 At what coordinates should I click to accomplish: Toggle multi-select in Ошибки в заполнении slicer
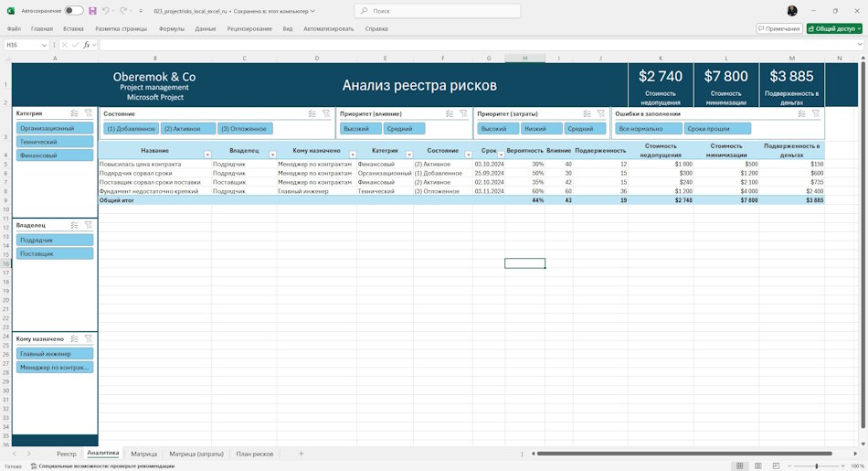coord(801,113)
